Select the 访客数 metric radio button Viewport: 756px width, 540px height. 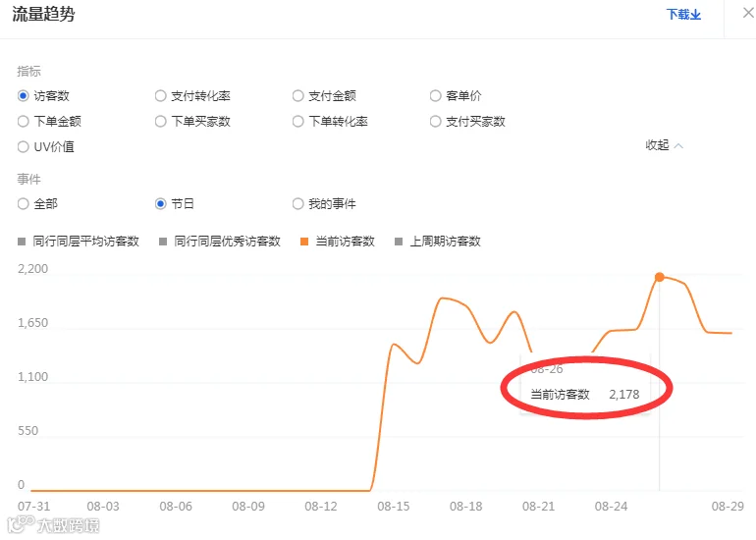(24, 95)
